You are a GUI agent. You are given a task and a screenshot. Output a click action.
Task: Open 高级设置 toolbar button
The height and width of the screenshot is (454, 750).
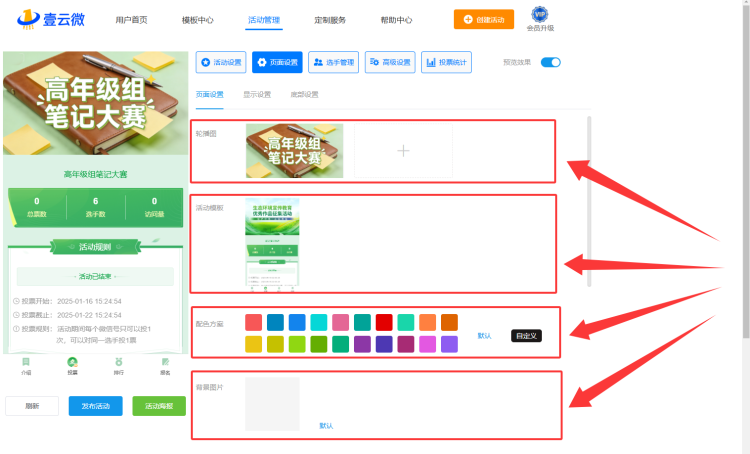pos(390,62)
